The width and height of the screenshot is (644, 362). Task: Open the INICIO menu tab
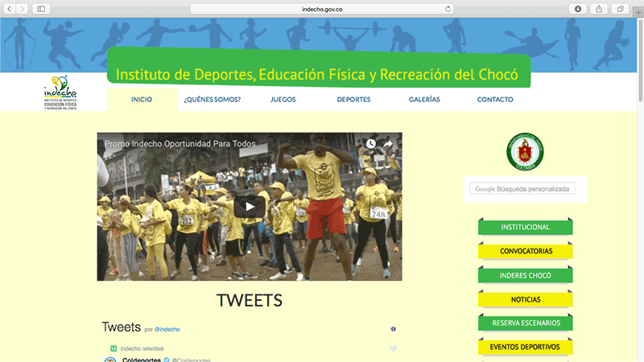coord(142,99)
